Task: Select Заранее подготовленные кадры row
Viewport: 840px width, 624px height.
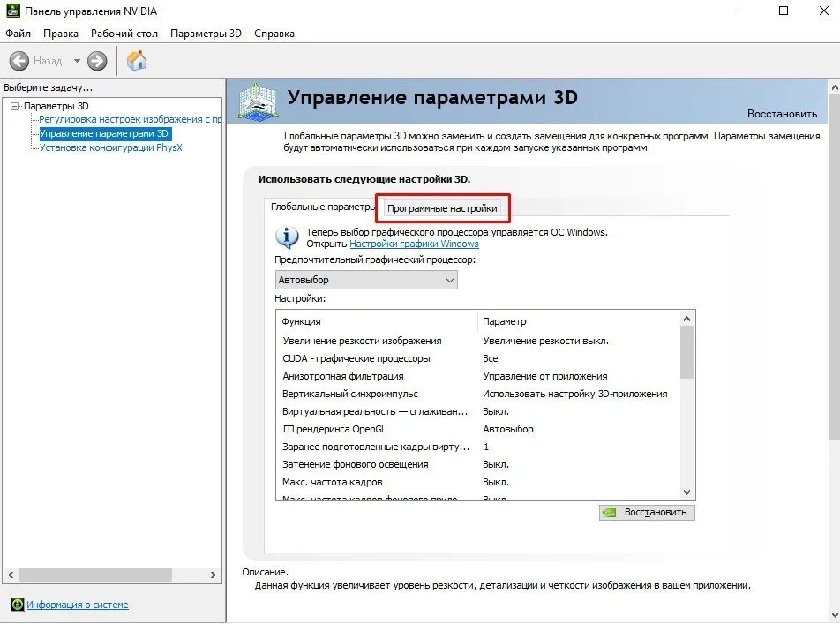Action: (480, 447)
